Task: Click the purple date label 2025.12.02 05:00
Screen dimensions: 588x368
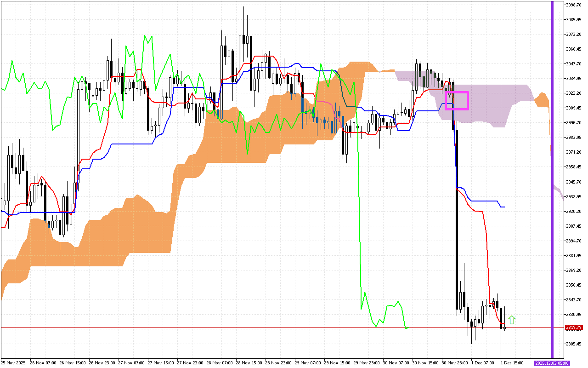Action: pyautogui.click(x=553, y=362)
